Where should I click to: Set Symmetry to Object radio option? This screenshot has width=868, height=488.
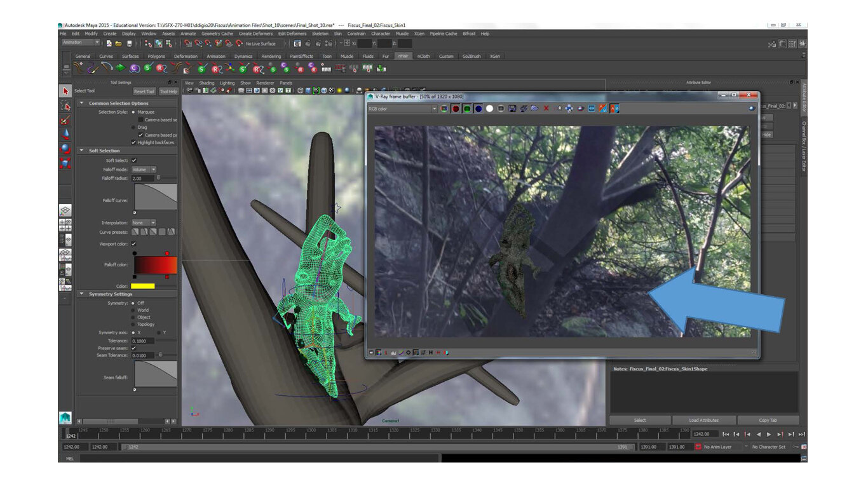coord(133,317)
